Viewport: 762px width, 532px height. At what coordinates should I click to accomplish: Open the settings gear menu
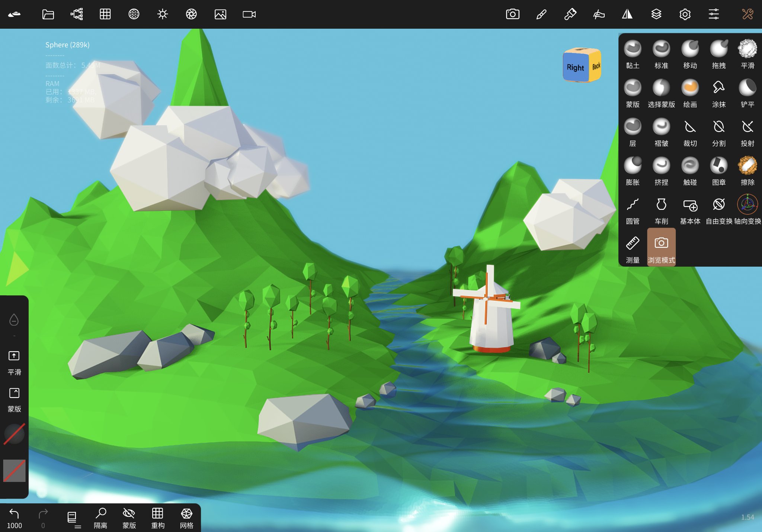click(x=685, y=14)
